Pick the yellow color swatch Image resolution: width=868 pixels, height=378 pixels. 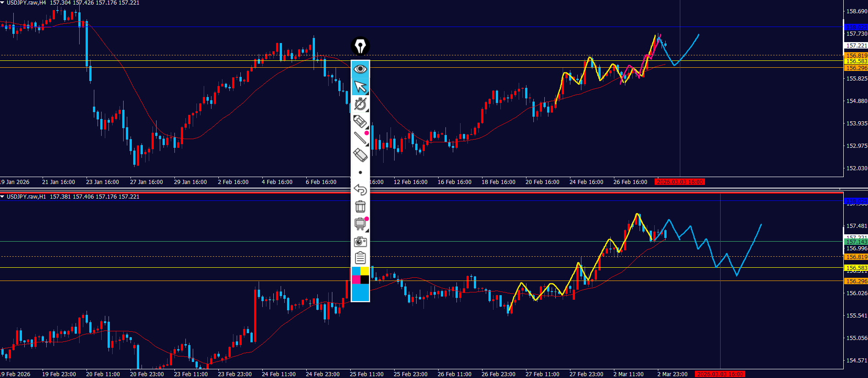point(365,271)
